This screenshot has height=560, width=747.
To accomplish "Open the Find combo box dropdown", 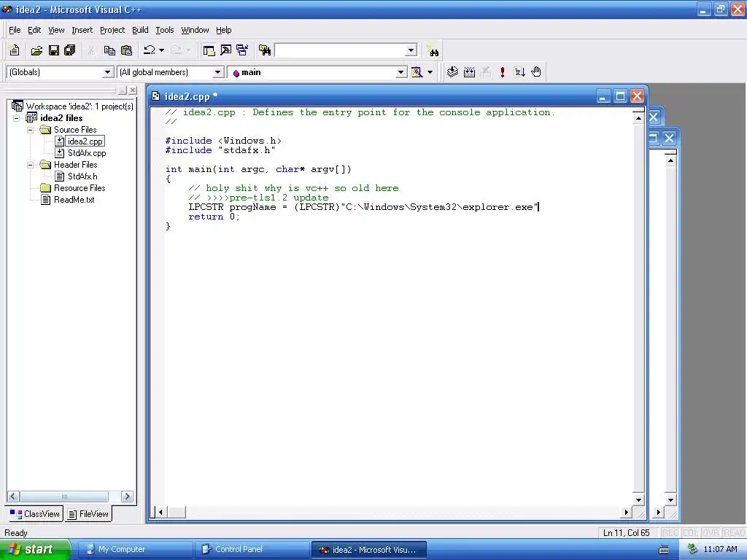I will click(411, 50).
